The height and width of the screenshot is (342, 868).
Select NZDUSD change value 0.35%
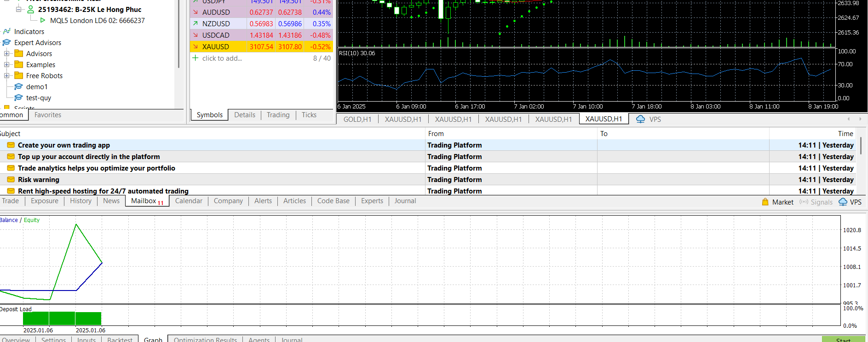tap(322, 23)
